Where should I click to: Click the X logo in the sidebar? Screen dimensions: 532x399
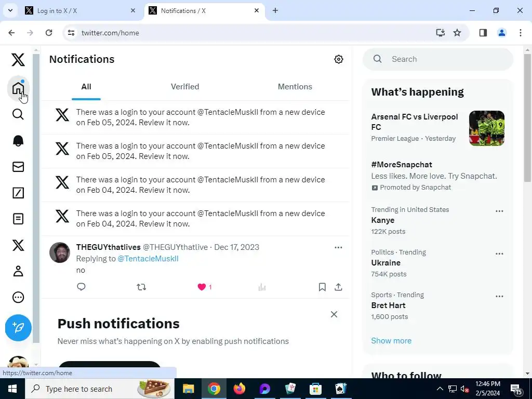coord(18,59)
